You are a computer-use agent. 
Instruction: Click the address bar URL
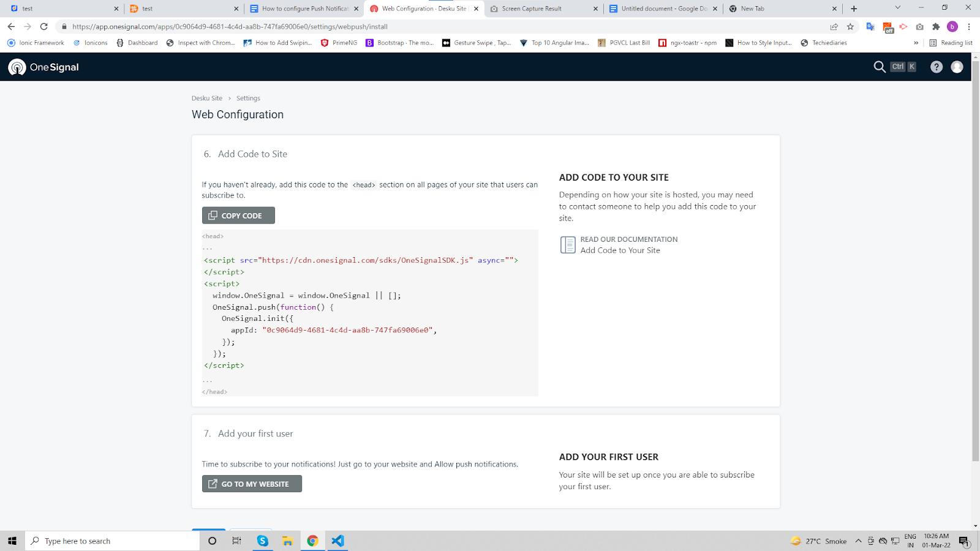(230, 26)
